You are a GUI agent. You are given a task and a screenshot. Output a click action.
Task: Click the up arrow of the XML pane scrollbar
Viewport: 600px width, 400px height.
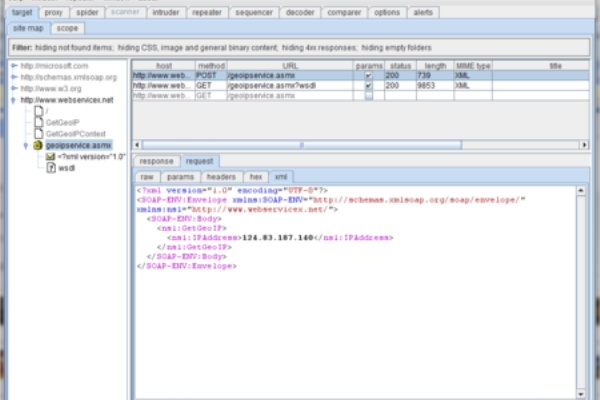pyautogui.click(x=581, y=190)
